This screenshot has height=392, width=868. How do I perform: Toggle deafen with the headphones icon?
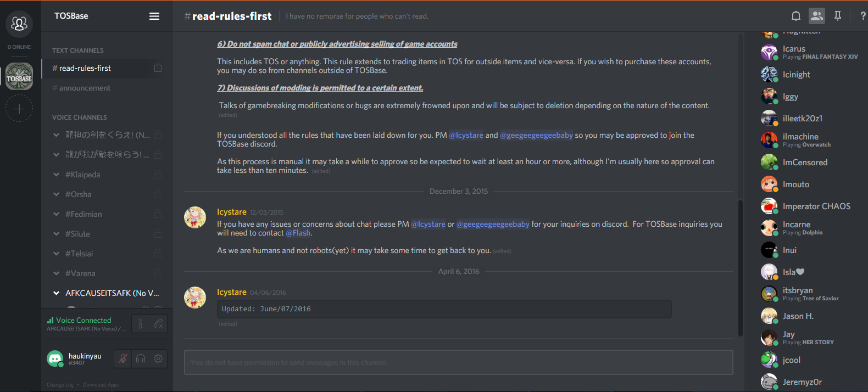pos(141,359)
